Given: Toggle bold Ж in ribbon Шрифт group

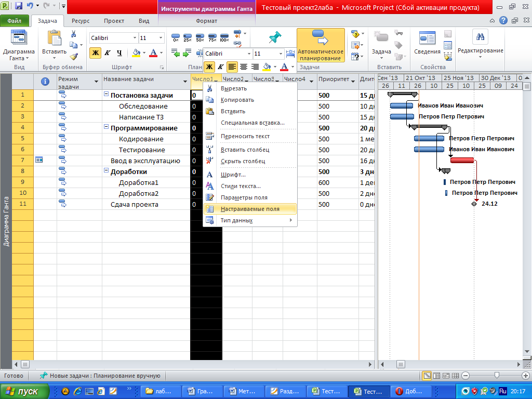Looking at the screenshot, I should click(x=96, y=53).
